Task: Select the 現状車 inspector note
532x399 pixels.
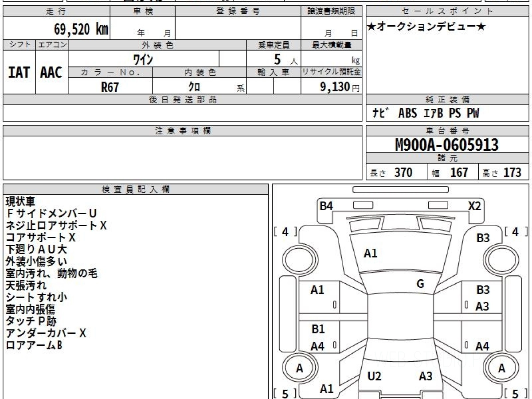Action: click(20, 201)
